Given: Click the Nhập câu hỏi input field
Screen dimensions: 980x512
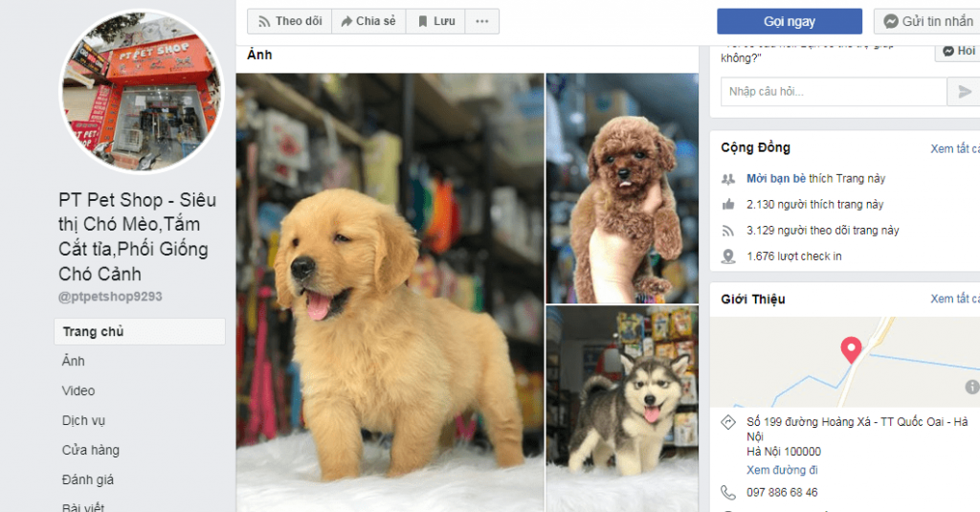Looking at the screenshot, I should pos(833,92).
